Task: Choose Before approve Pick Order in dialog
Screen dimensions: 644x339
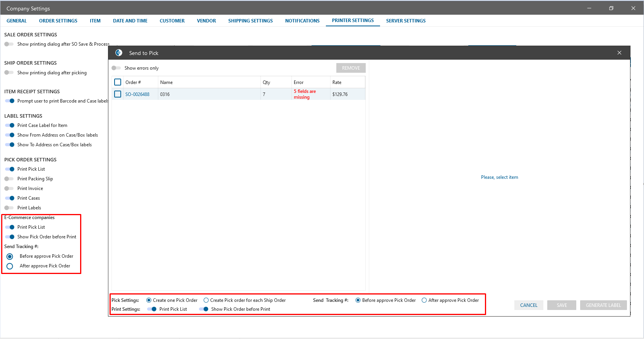Action: 358,300
